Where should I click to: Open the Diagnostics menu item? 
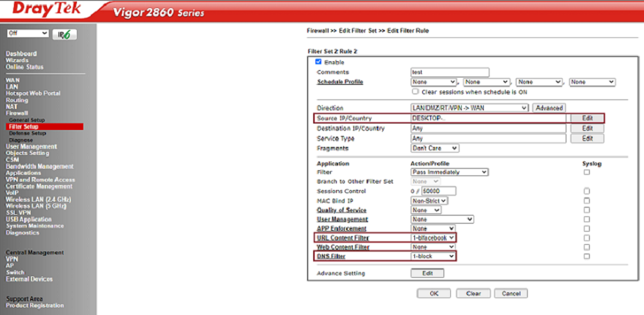23,232
